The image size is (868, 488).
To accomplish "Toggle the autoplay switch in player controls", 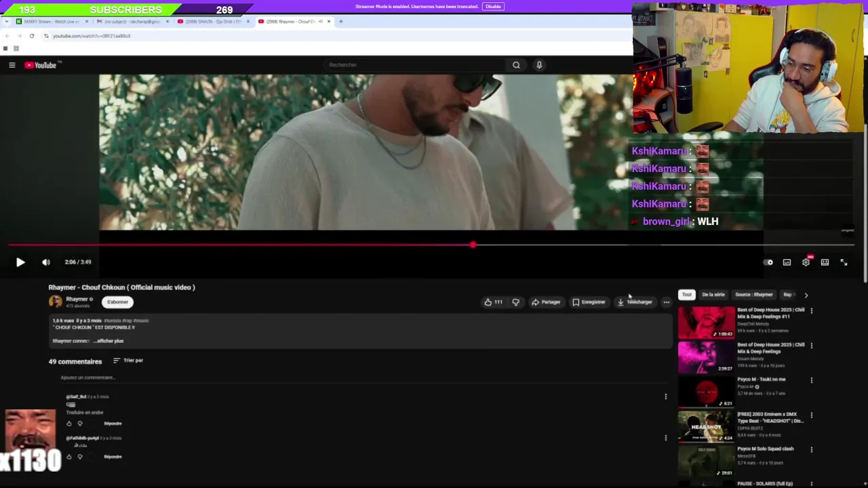I will tap(768, 262).
